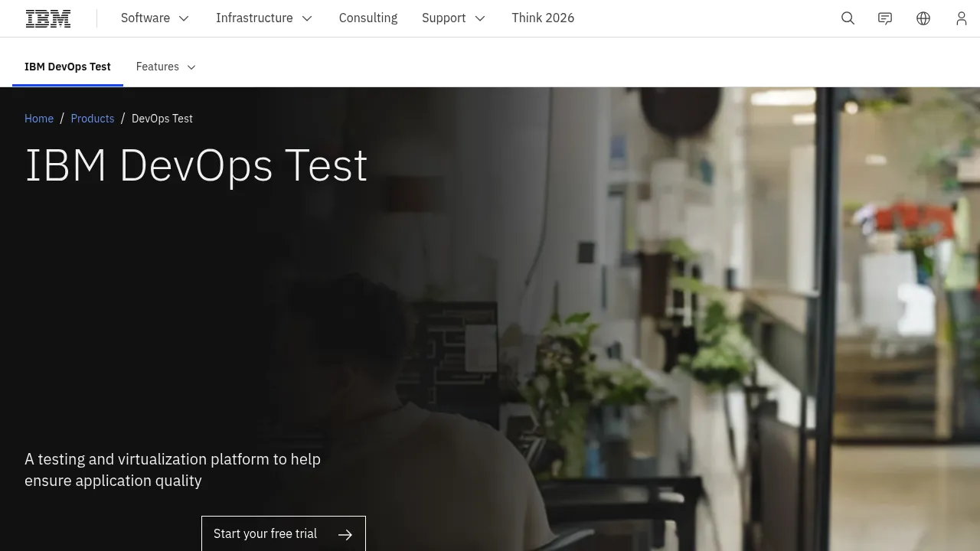Go to Think 2026
The height and width of the screenshot is (551, 980).
point(543,18)
